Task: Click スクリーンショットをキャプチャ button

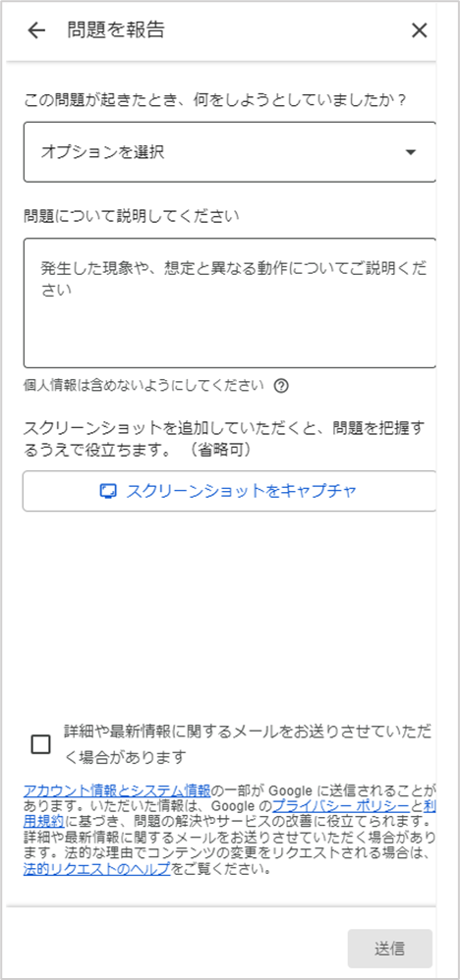Action: tap(230, 491)
